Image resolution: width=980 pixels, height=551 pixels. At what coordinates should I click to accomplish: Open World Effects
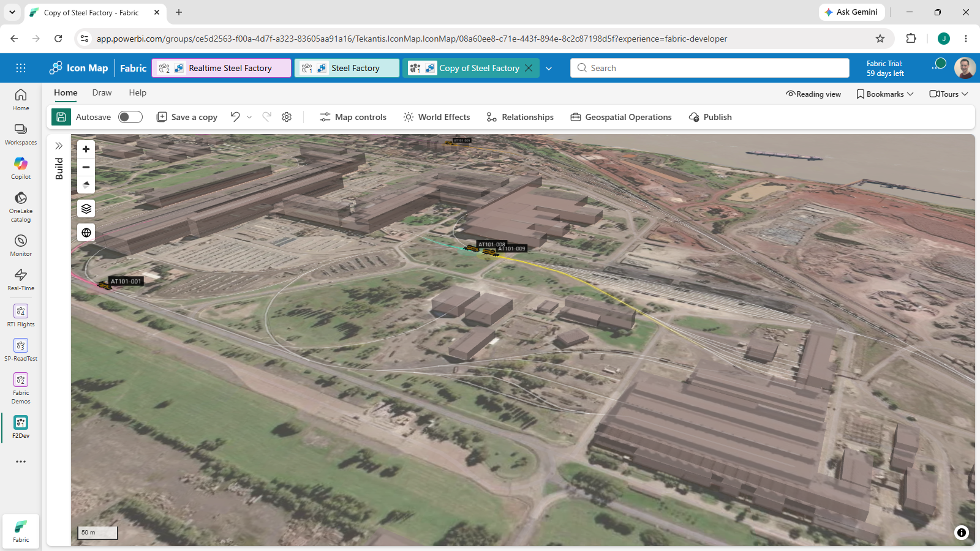(x=437, y=117)
